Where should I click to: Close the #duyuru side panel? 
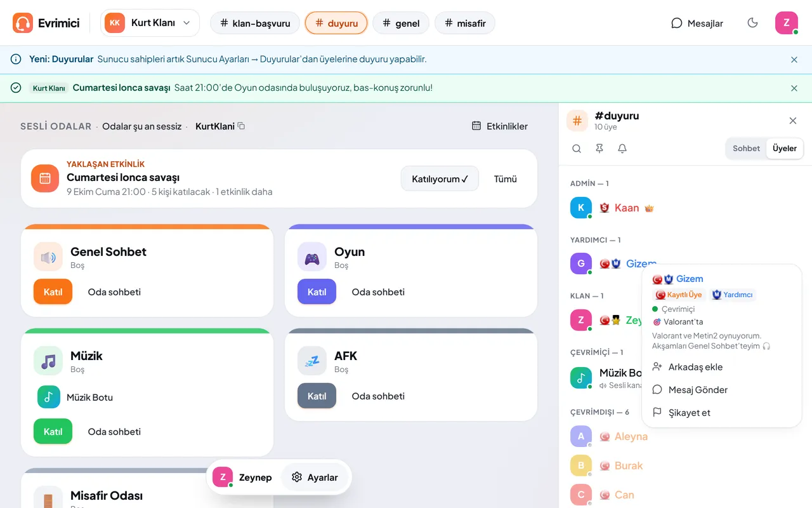(x=793, y=121)
